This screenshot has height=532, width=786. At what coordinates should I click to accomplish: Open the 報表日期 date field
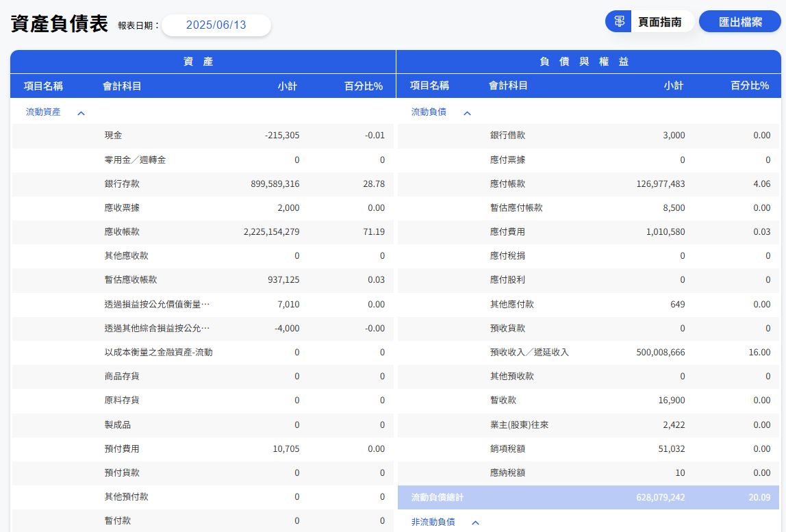pos(216,25)
